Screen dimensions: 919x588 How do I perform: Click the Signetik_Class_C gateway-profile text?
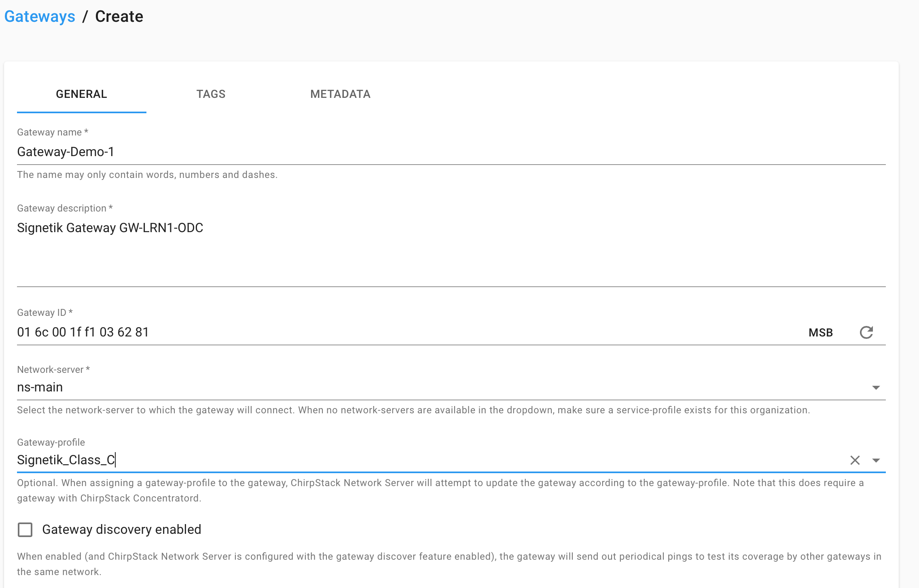pyautogui.click(x=66, y=460)
